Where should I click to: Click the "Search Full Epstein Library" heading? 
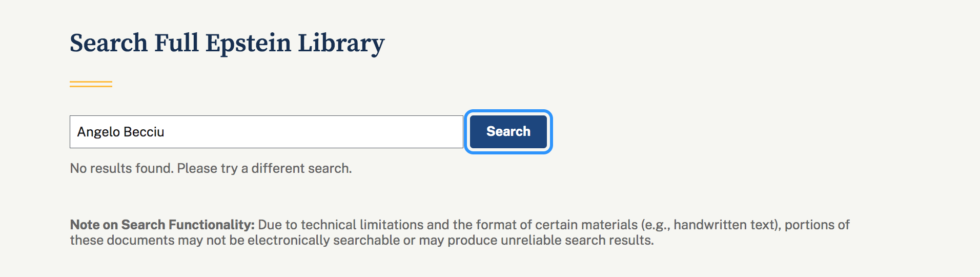[227, 43]
